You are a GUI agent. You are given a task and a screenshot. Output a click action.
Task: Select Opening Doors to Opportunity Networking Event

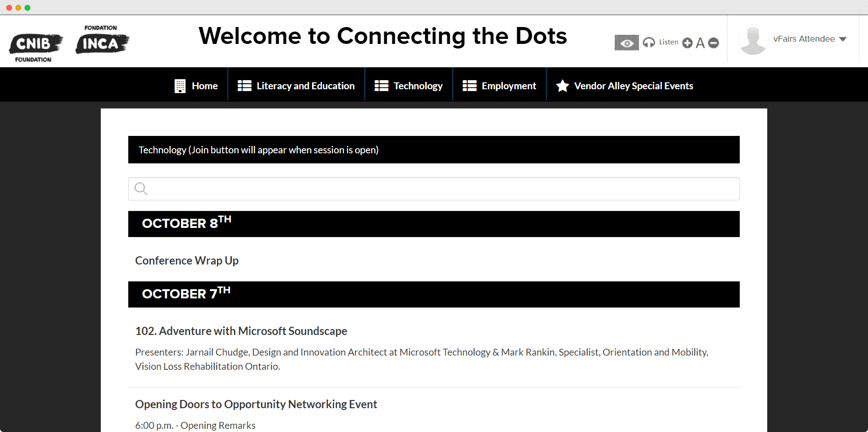(x=256, y=404)
